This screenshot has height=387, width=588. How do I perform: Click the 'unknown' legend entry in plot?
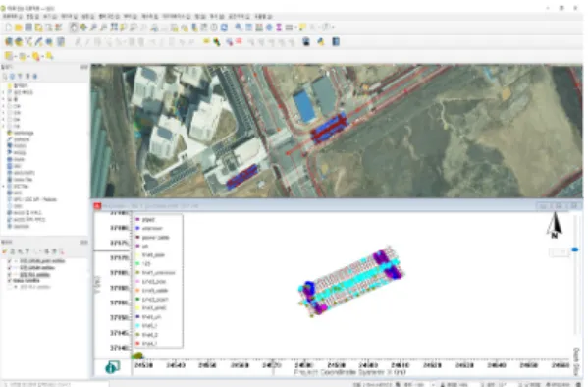click(149, 228)
